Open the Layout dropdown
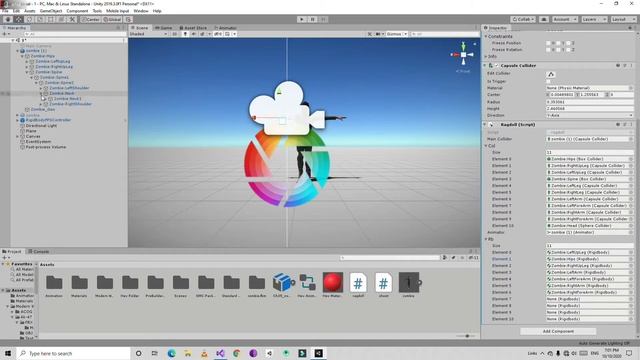The height and width of the screenshot is (360, 640). coord(623,19)
